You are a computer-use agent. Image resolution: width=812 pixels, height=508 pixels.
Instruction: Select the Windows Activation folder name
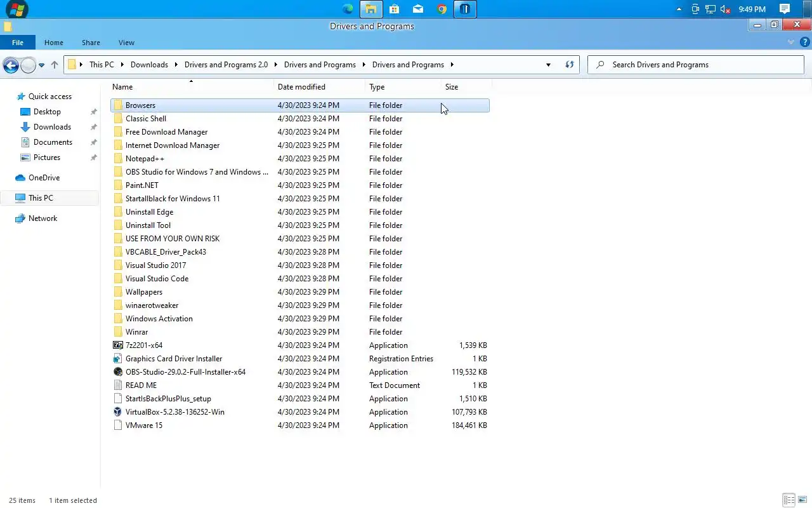click(x=159, y=319)
